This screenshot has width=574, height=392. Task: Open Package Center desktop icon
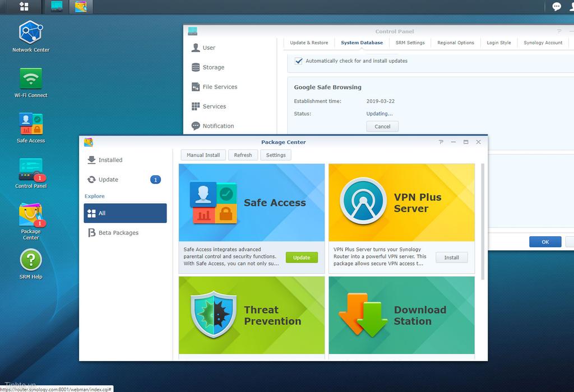point(31,222)
